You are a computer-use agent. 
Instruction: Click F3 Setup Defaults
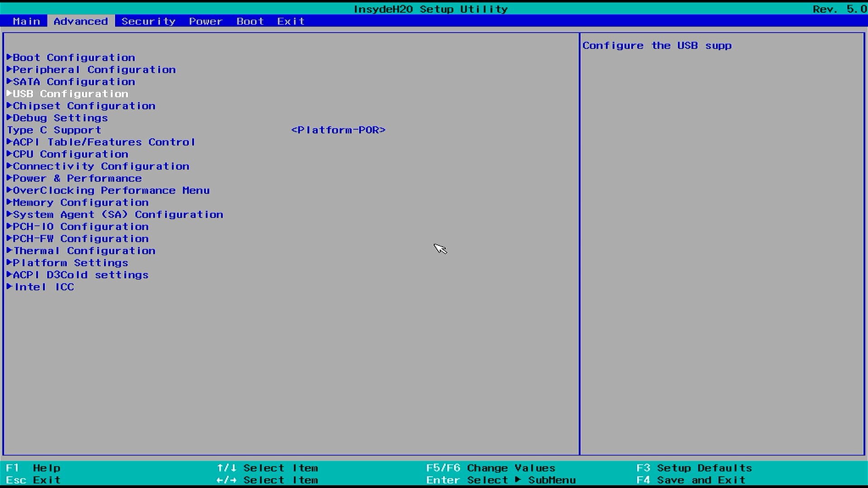point(694,468)
